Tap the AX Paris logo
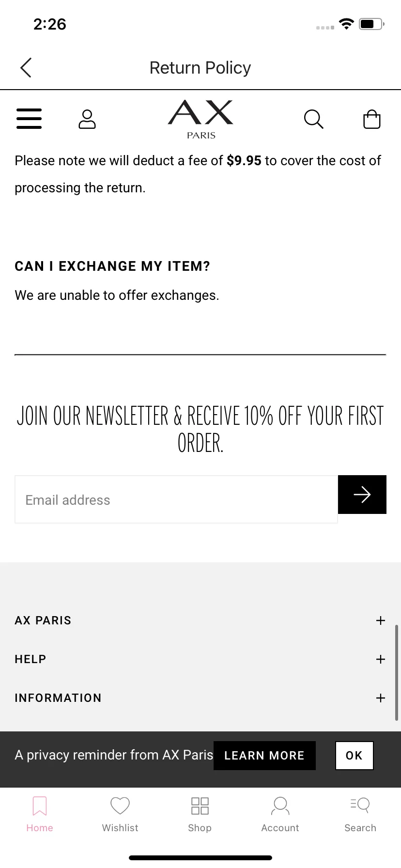The width and height of the screenshot is (401, 868). click(200, 119)
